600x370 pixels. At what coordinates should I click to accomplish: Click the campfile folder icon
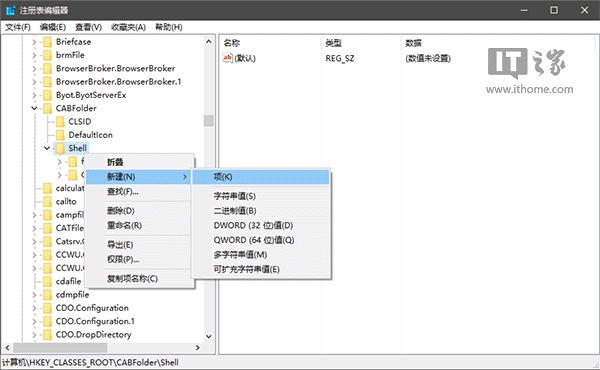point(47,215)
